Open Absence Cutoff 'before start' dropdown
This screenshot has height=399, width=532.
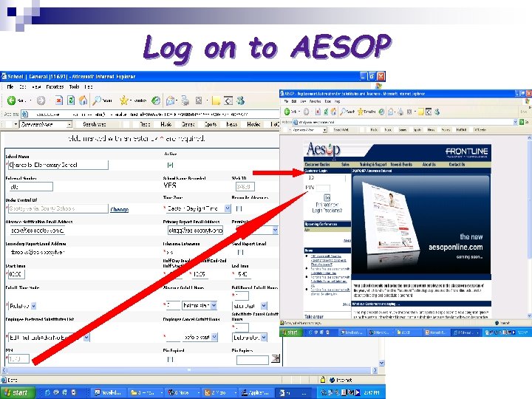point(214,306)
